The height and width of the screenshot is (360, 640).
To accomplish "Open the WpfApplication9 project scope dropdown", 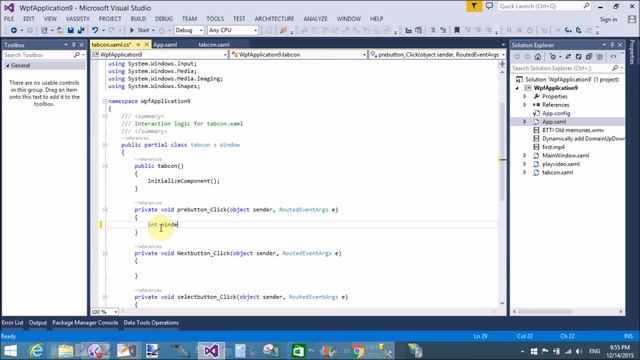I will [159, 54].
